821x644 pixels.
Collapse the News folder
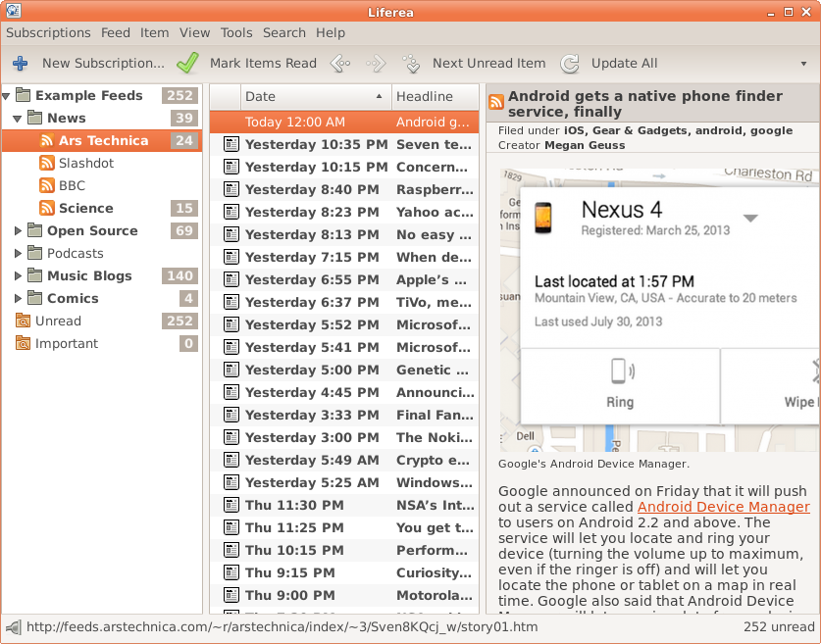click(18, 119)
